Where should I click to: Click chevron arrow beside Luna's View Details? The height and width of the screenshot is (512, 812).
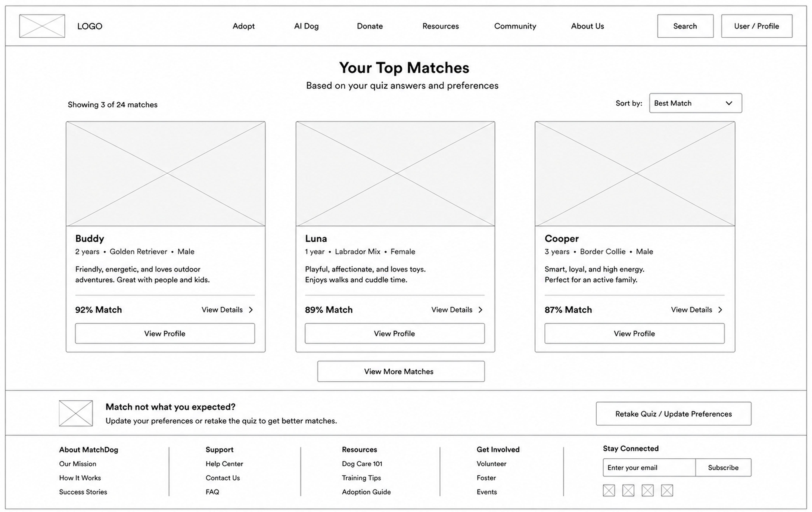[481, 310]
